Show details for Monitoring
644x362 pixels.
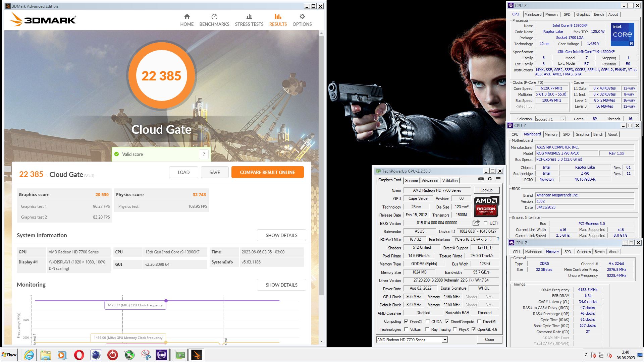[281, 285]
